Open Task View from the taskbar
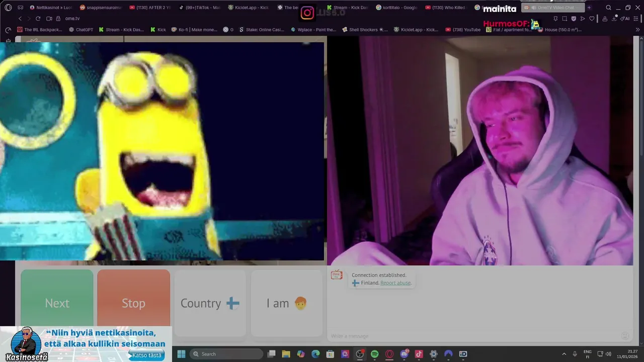Image resolution: width=644 pixels, height=362 pixels. 271,354
